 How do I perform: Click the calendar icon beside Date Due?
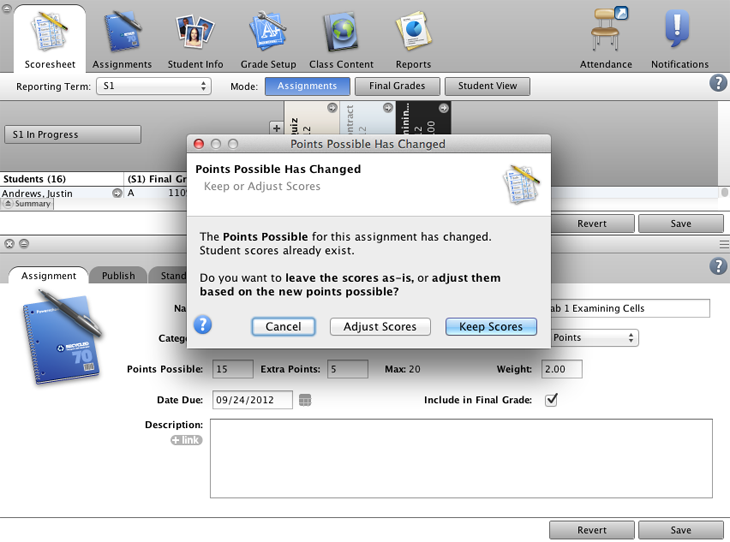305,400
